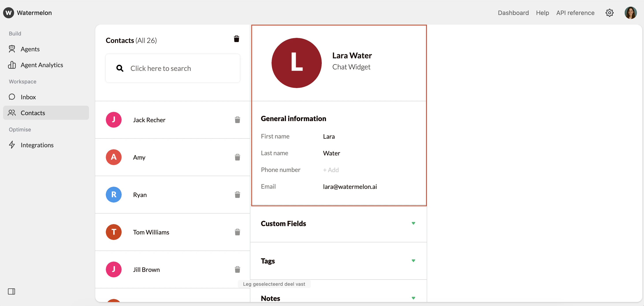The width and height of the screenshot is (644, 306).
Task: Click the email lara@watermelon.ai
Action: [x=350, y=187]
